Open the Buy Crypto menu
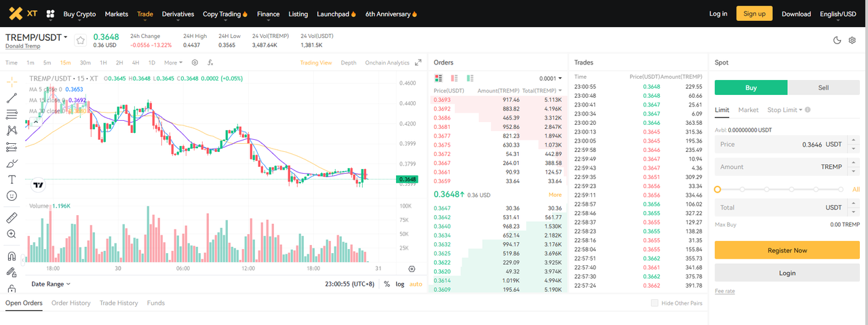Image resolution: width=868 pixels, height=325 pixels. tap(79, 14)
